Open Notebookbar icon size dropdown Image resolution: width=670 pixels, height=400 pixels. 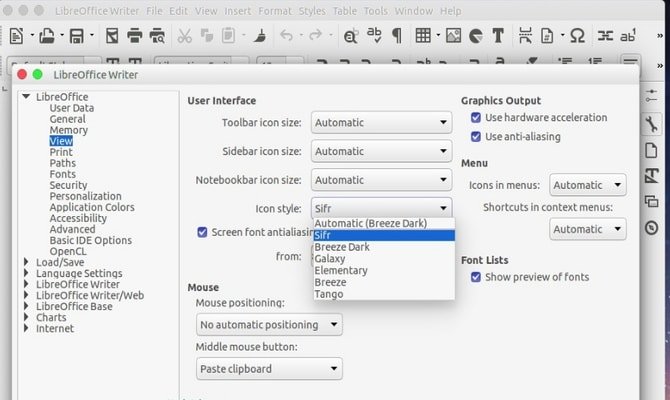pos(381,180)
